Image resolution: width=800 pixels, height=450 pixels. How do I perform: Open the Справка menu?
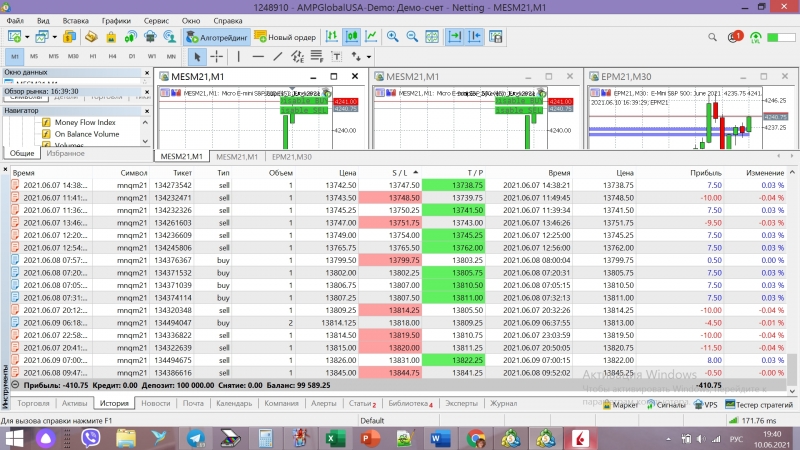(x=228, y=21)
